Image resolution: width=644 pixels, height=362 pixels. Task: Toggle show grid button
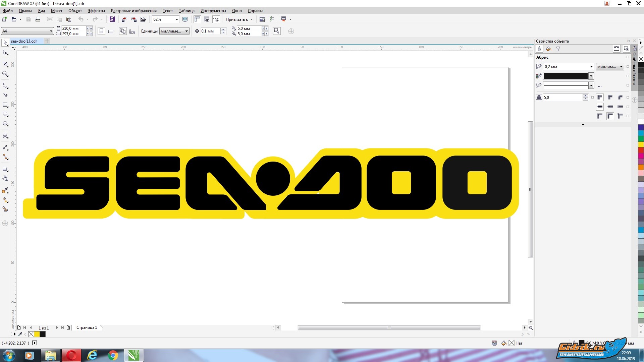(x=207, y=19)
